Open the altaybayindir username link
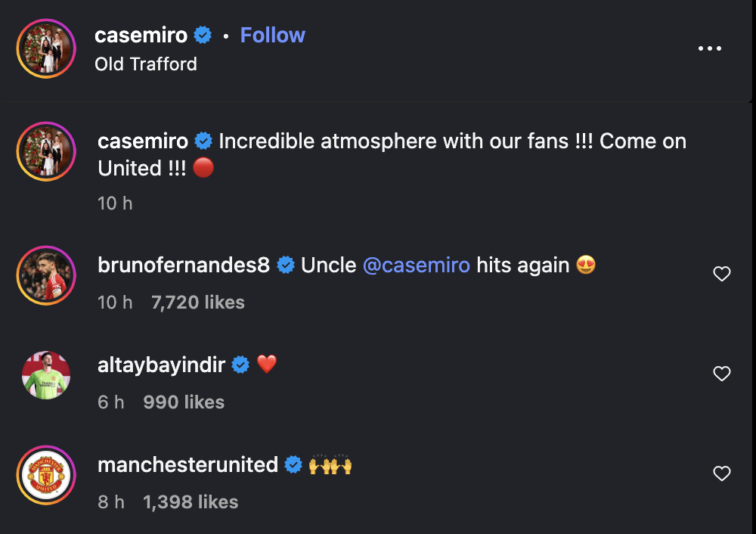 tap(162, 365)
